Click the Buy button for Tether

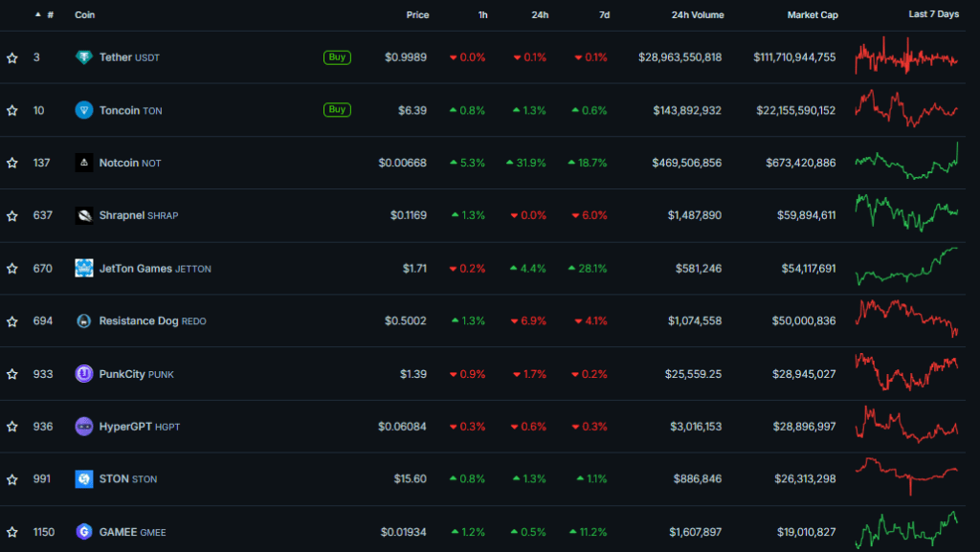coord(337,57)
